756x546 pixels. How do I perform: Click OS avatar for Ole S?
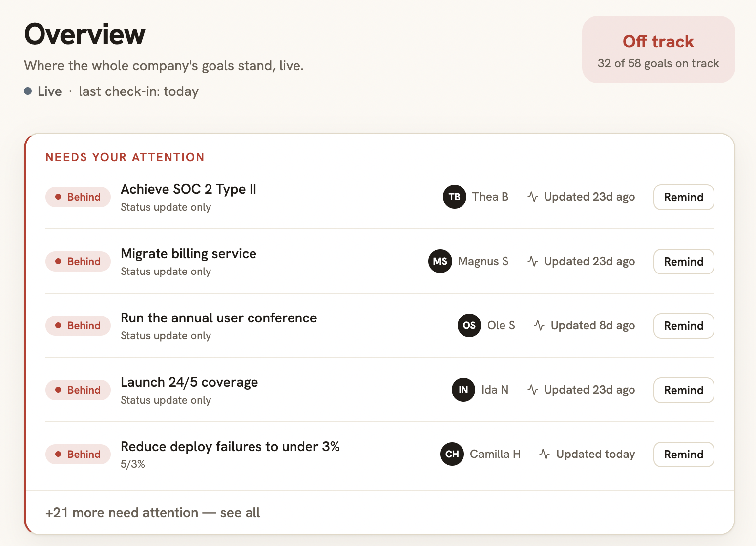click(469, 325)
